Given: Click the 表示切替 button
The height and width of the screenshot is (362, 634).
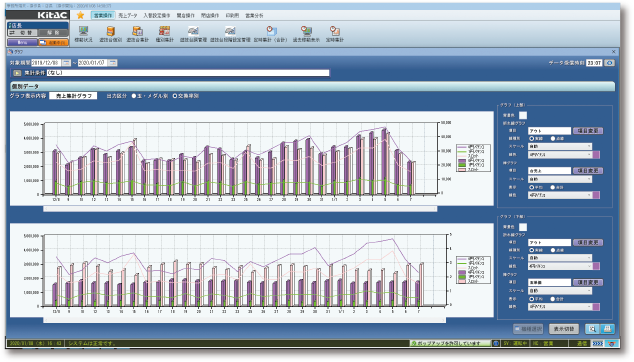Looking at the screenshot, I should pyautogui.click(x=564, y=329).
